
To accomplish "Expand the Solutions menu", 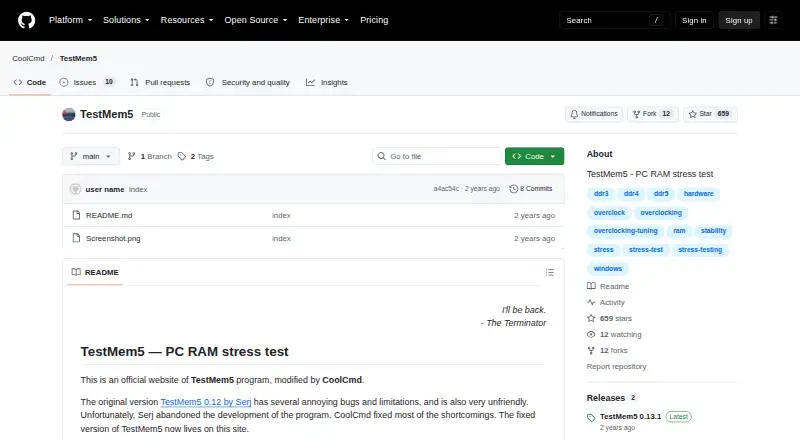I will (126, 20).
